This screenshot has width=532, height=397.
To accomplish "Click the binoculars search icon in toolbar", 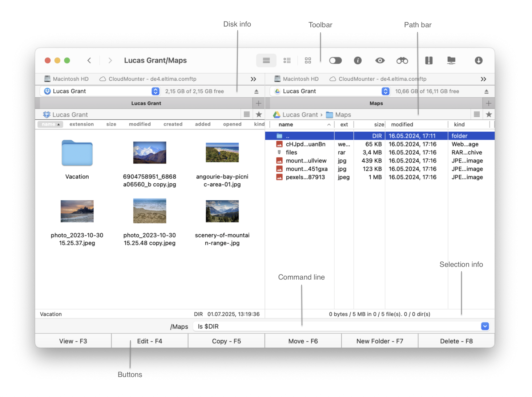I will (402, 61).
